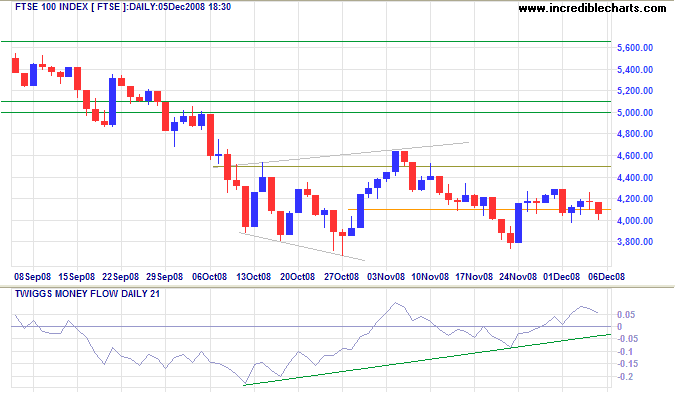
Task: Click the 06Oct08 date label
Action: 209,277
